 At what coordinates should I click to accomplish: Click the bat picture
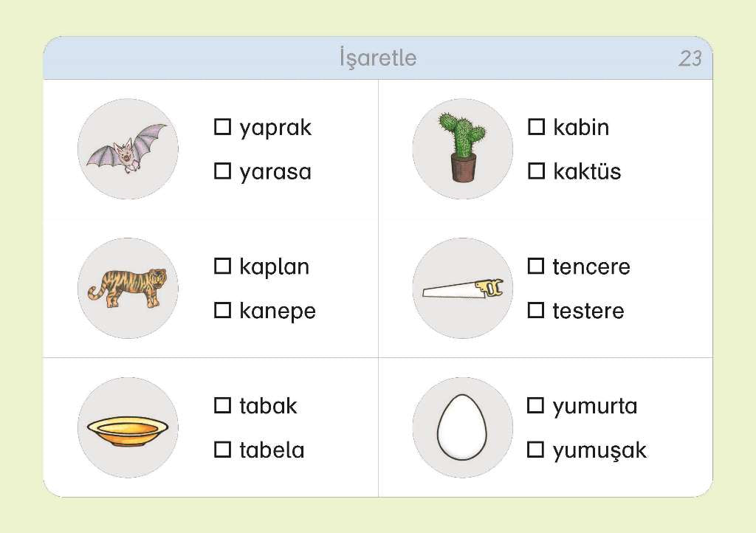click(128, 149)
